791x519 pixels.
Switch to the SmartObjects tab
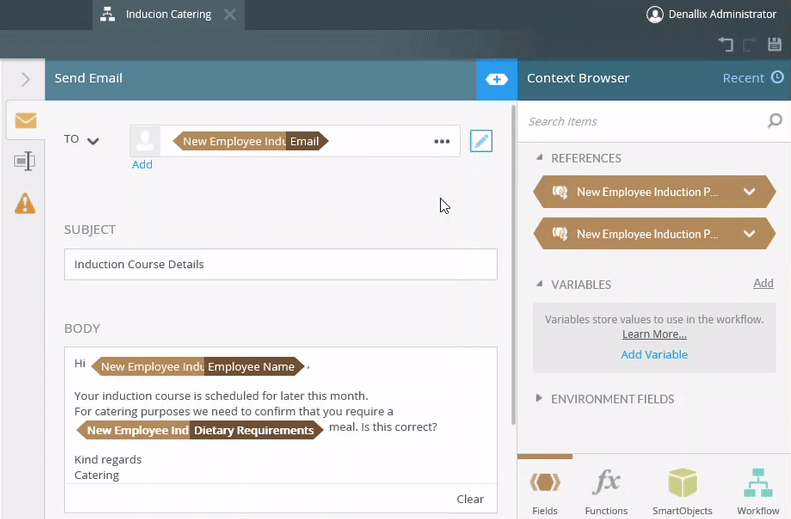(x=681, y=491)
